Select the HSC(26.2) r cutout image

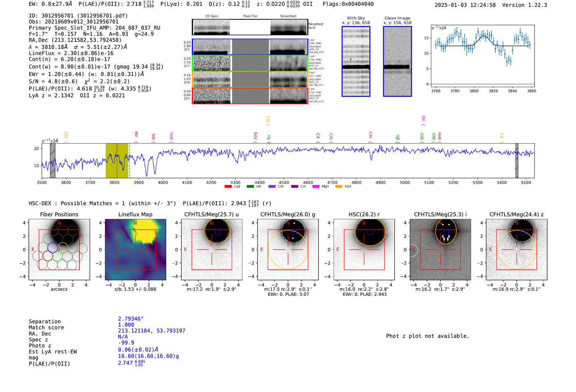pyautogui.click(x=364, y=250)
